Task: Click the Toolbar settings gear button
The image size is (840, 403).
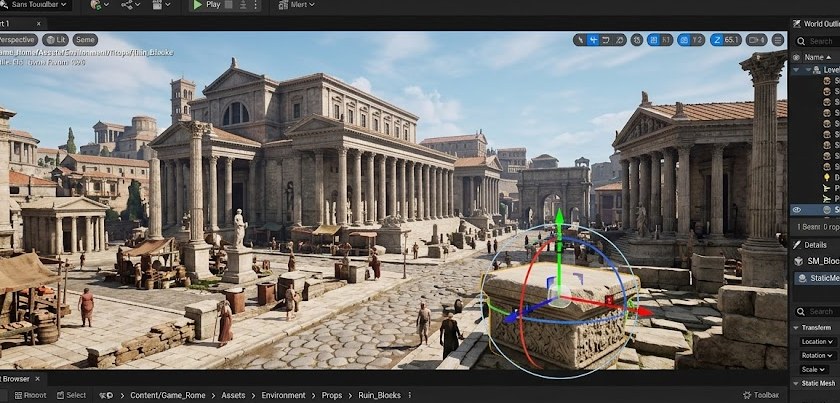Action: pos(761,395)
